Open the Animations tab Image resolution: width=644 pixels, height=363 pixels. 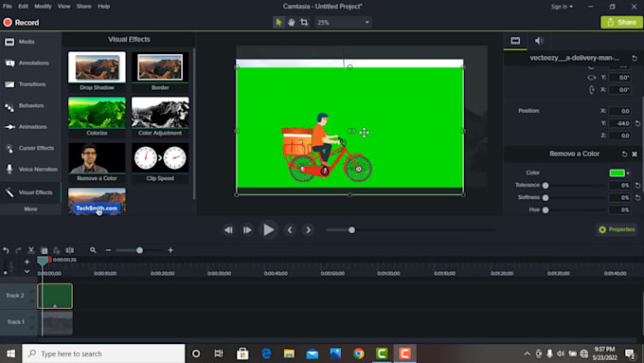(x=30, y=127)
